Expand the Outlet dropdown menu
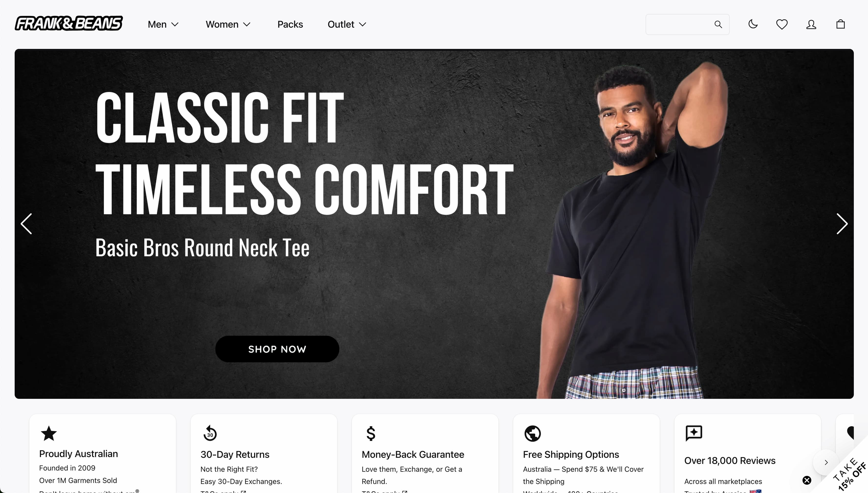Image resolution: width=868 pixels, height=493 pixels. (347, 24)
